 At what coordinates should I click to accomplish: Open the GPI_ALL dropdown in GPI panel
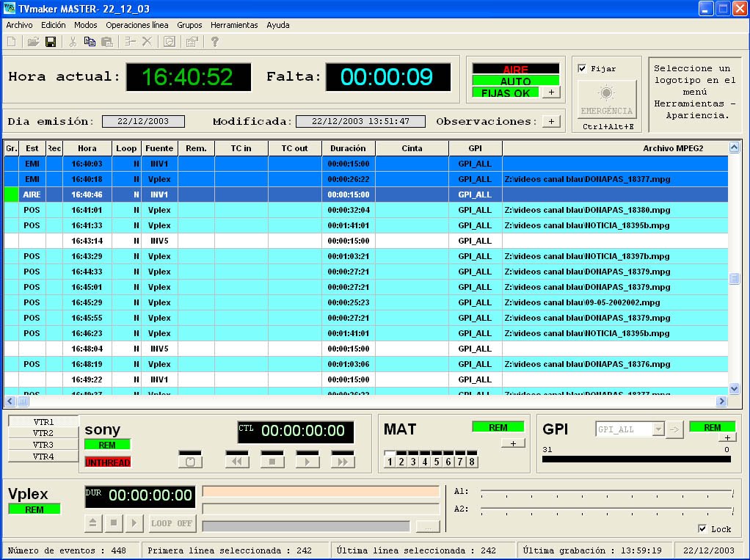click(x=658, y=429)
